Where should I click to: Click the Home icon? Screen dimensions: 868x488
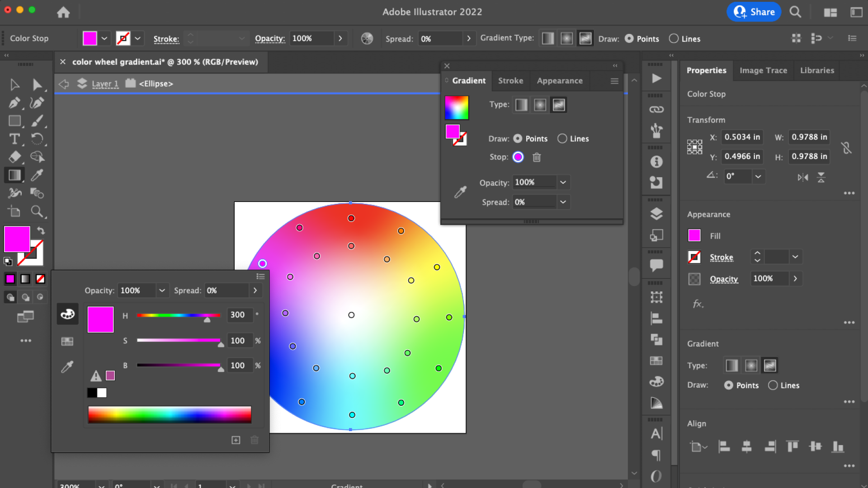point(63,12)
